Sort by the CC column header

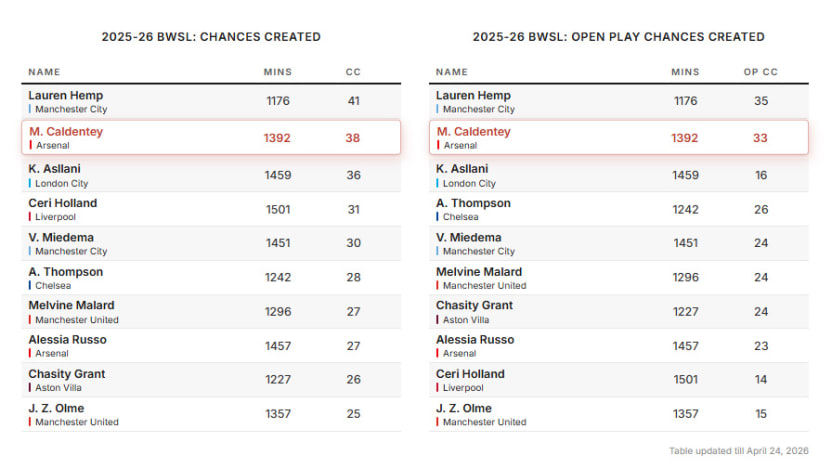coord(353,72)
